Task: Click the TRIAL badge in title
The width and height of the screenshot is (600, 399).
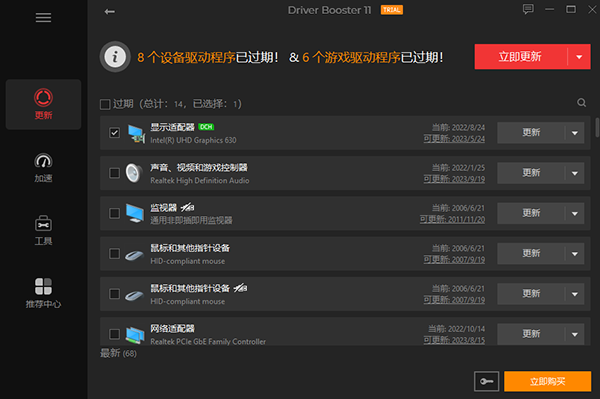Action: [x=391, y=10]
